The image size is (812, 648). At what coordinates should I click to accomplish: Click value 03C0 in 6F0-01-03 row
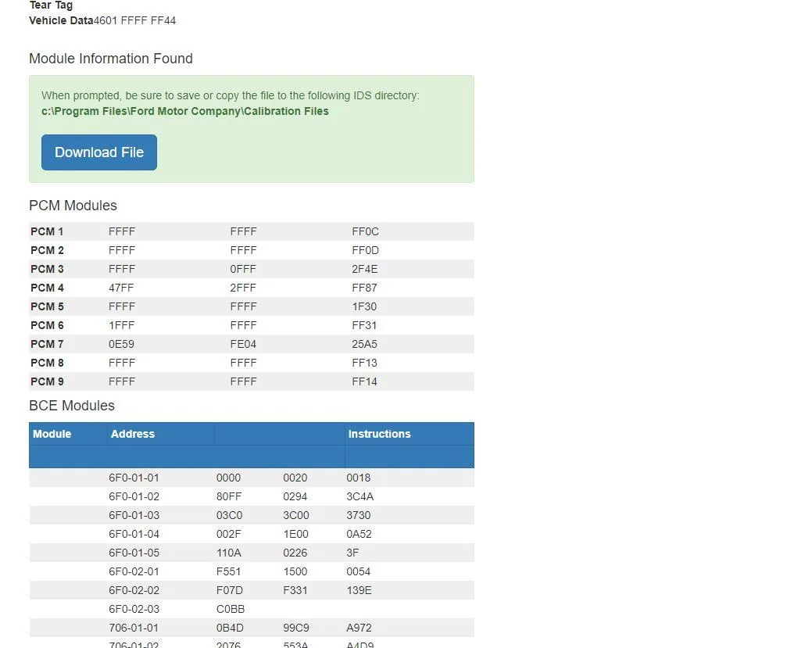pos(230,515)
